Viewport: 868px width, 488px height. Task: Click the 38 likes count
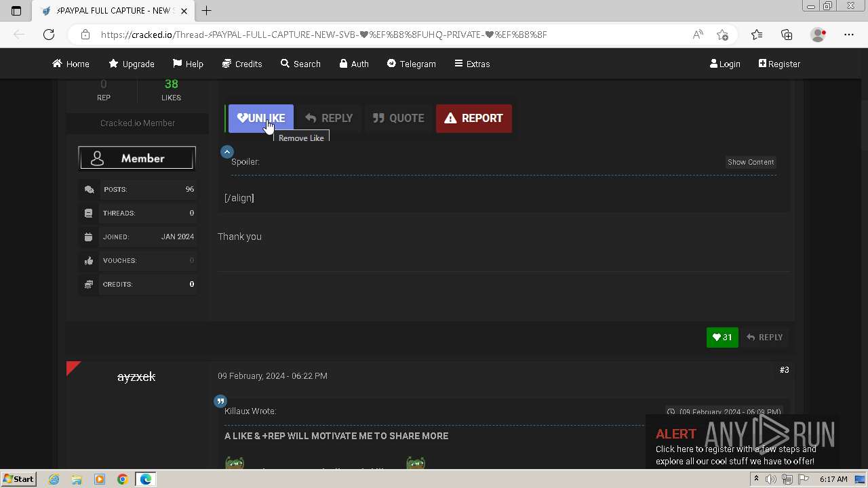click(x=171, y=84)
